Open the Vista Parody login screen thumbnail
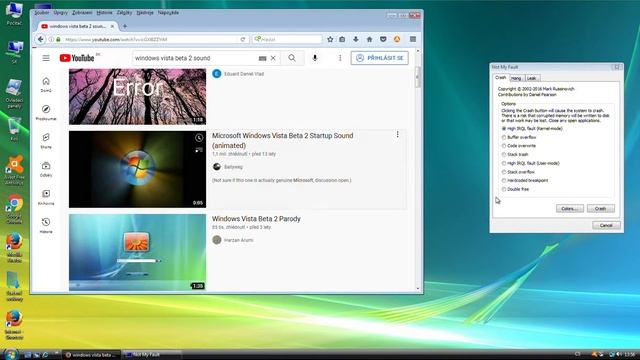640x360 pixels. 138,252
